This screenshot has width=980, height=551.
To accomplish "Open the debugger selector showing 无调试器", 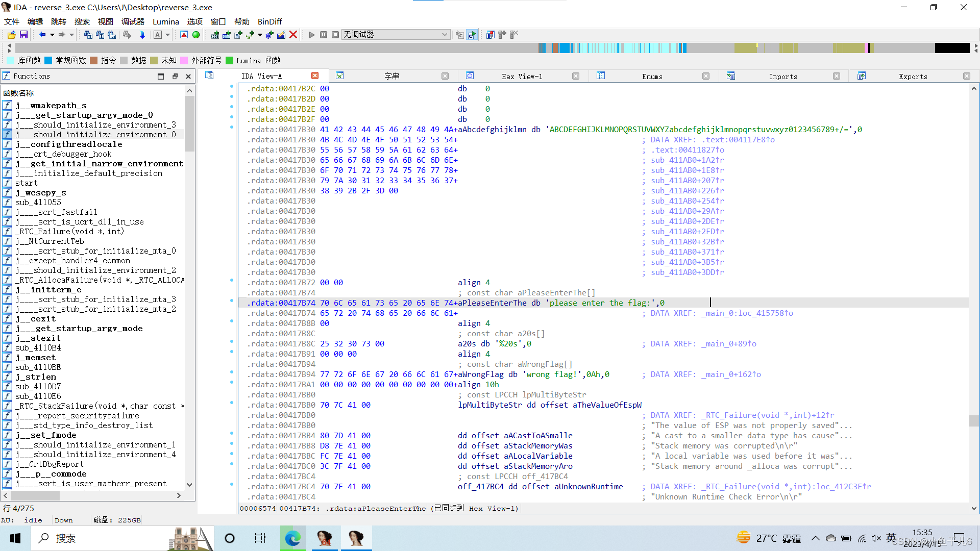I will [x=396, y=35].
